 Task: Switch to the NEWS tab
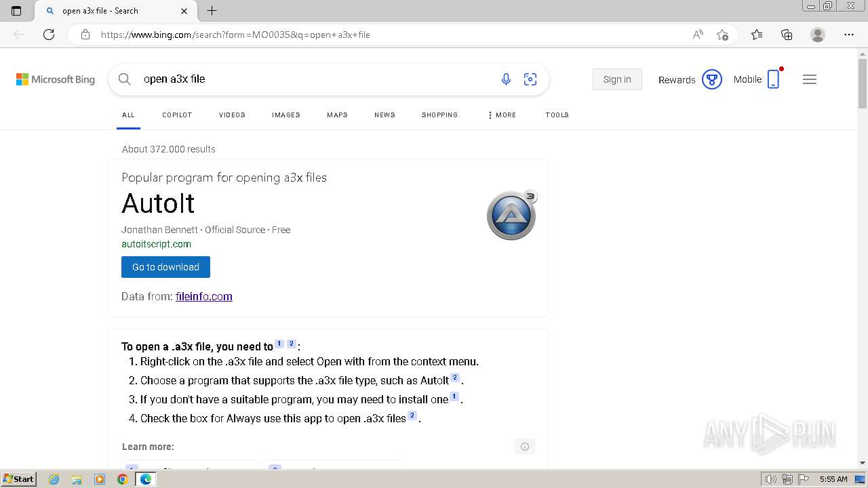pos(384,115)
